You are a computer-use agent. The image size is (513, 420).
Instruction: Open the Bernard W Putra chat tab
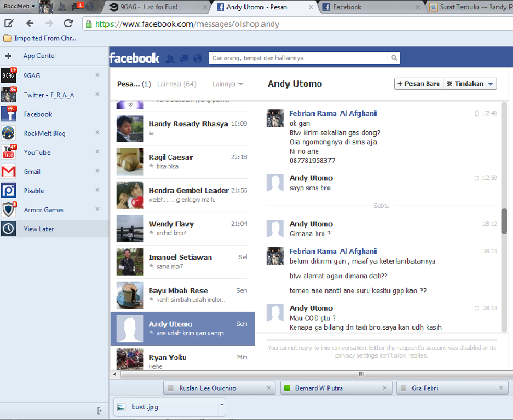pyautogui.click(x=336, y=388)
